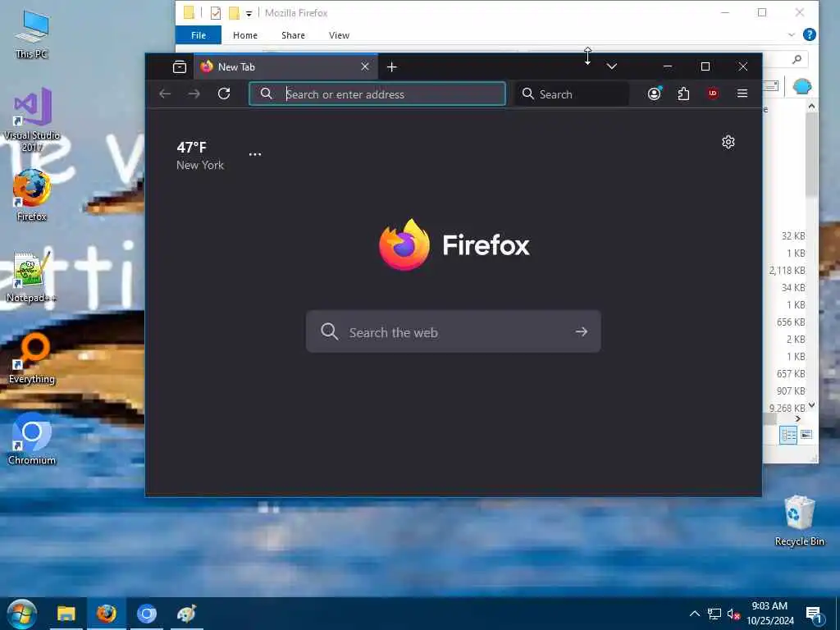840x630 pixels.
Task: Open the uBlock Origin extension icon
Action: pos(713,94)
